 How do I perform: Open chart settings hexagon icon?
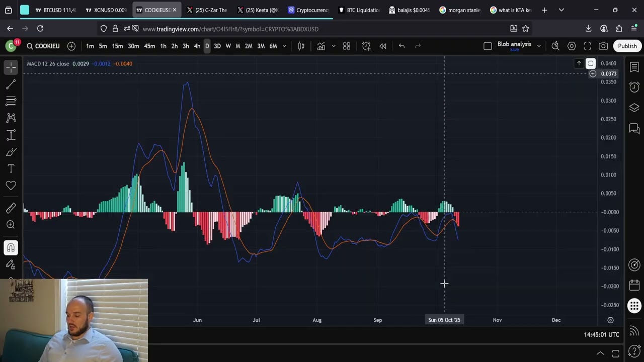[572, 46]
